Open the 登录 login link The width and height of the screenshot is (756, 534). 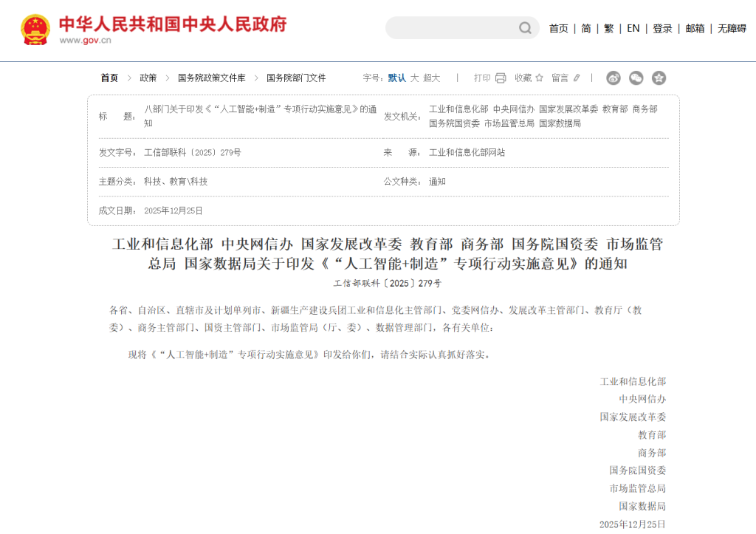tap(662, 28)
